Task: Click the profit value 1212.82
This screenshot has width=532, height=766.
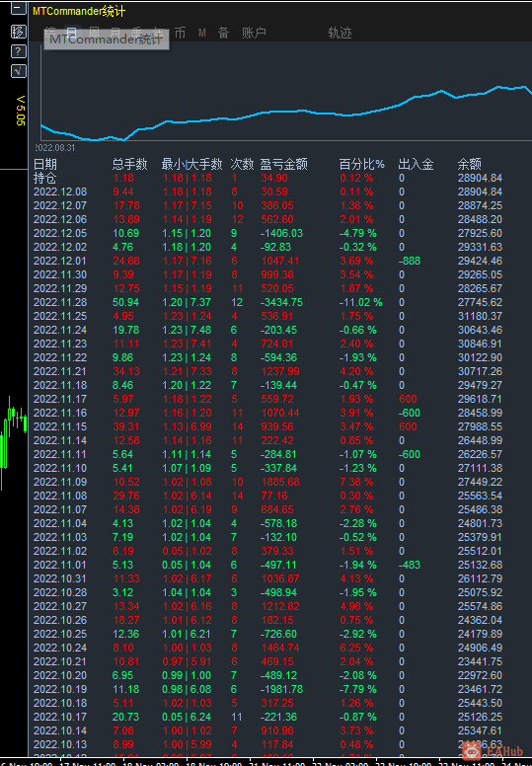Action: coord(280,606)
